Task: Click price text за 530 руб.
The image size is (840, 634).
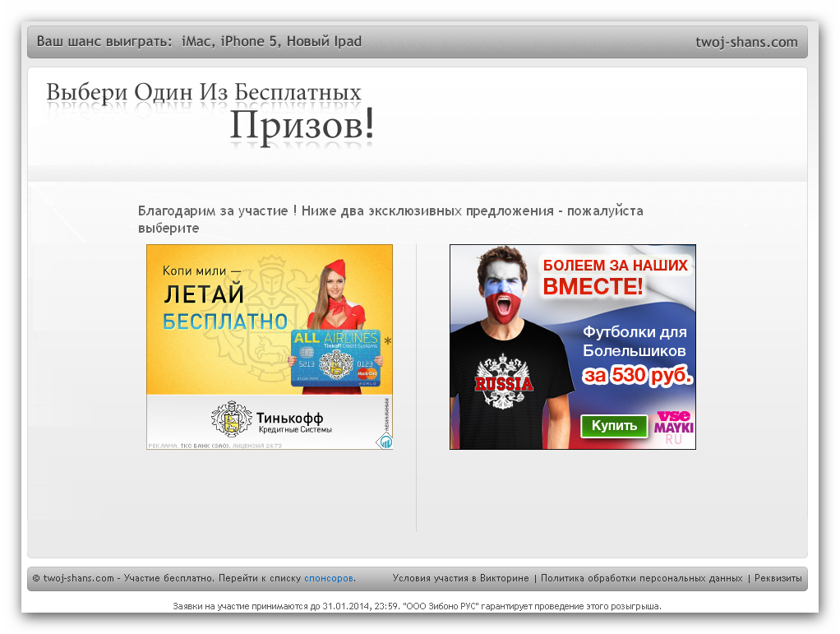Action: coord(638,375)
